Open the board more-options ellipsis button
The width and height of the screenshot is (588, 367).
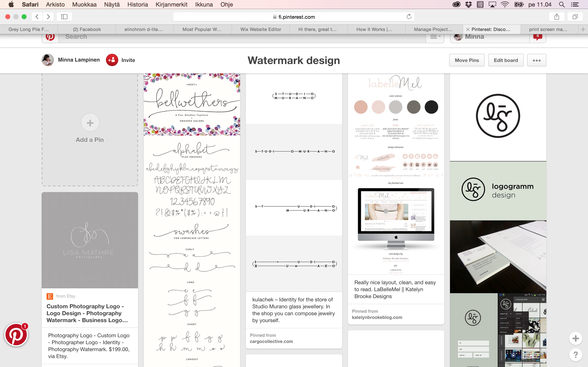coord(537,60)
